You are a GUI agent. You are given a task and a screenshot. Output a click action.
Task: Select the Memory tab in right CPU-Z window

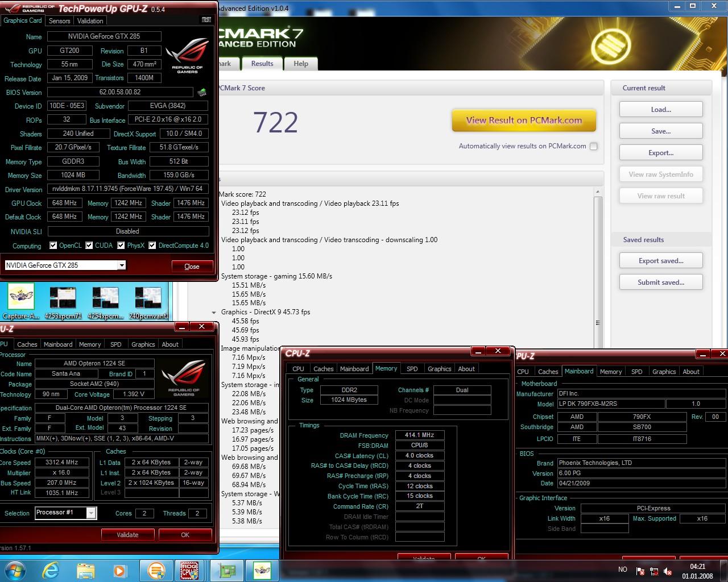pos(611,372)
